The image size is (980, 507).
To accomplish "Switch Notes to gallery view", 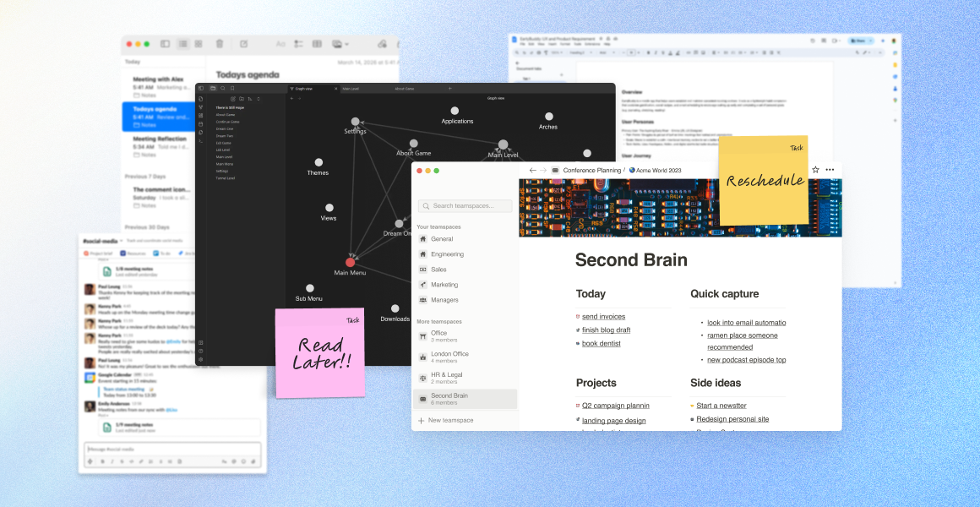I will pos(199,44).
